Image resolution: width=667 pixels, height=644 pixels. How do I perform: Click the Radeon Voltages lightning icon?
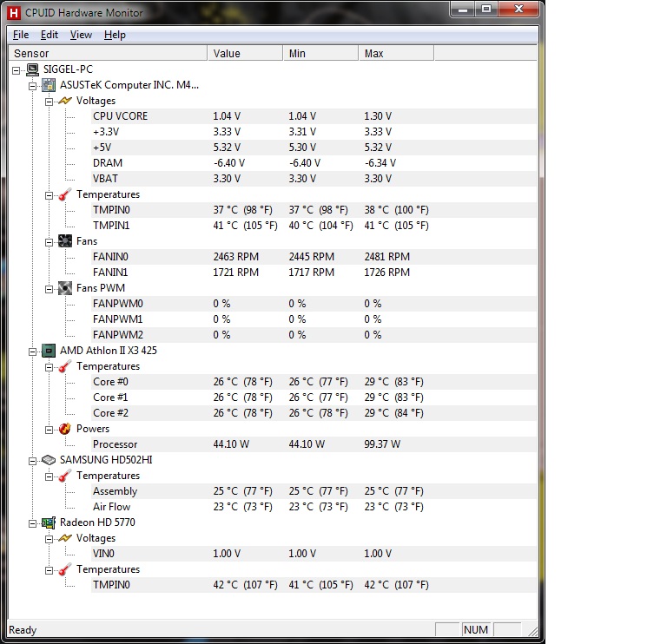tap(64, 538)
